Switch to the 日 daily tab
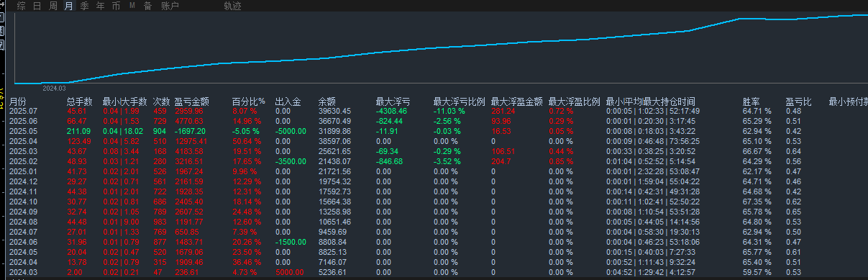The width and height of the screenshot is (868, 280). 37,6
